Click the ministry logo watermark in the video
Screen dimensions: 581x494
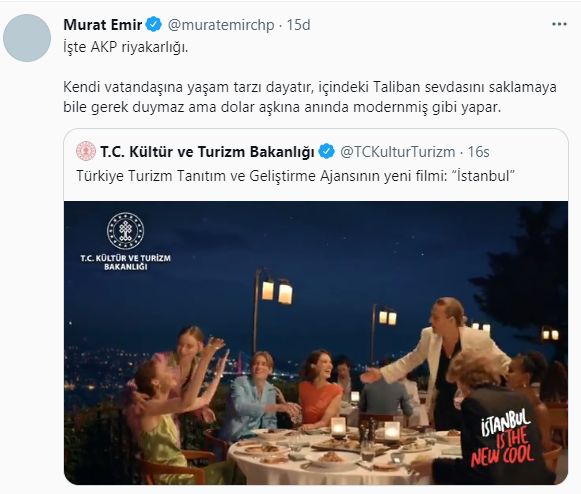click(125, 231)
